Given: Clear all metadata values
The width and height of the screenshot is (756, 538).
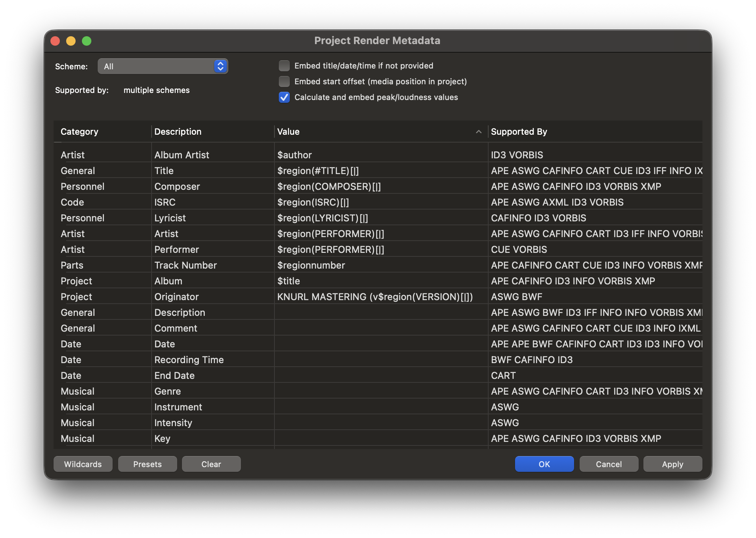Looking at the screenshot, I should click(211, 464).
